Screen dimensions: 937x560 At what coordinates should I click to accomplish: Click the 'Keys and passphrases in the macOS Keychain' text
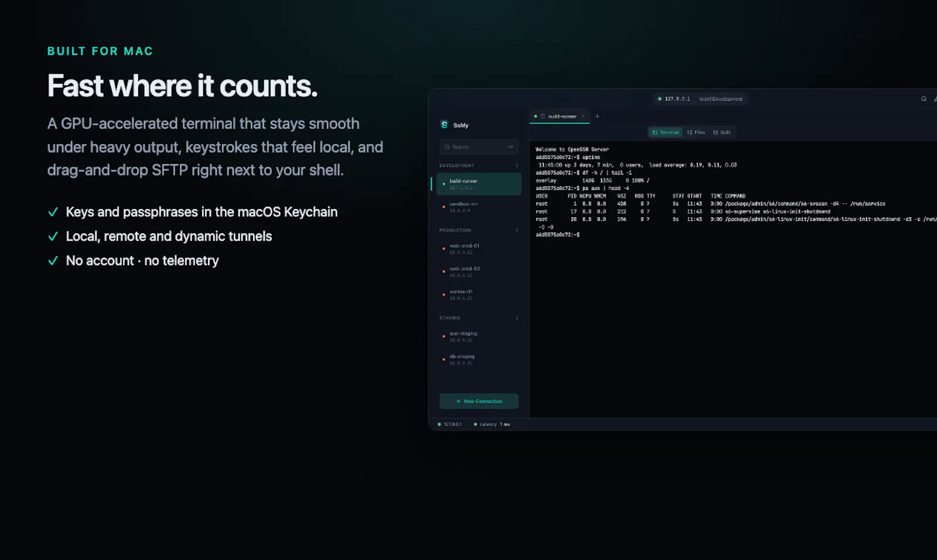[202, 212]
